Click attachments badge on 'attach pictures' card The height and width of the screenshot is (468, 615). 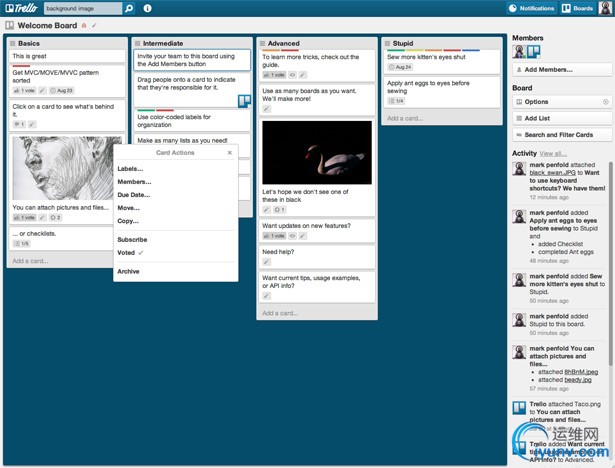pyautogui.click(x=55, y=217)
